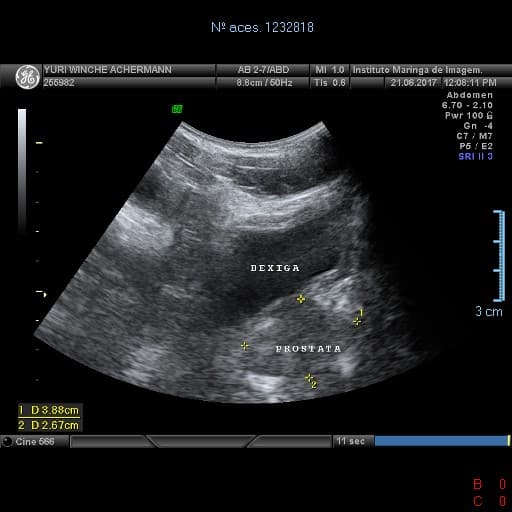Click the 8.8cm / 50Hz depth field
The height and width of the screenshot is (512, 512).
264,83
